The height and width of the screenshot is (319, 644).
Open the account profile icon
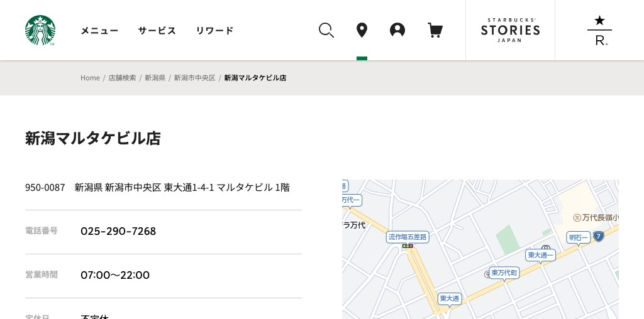click(x=397, y=30)
